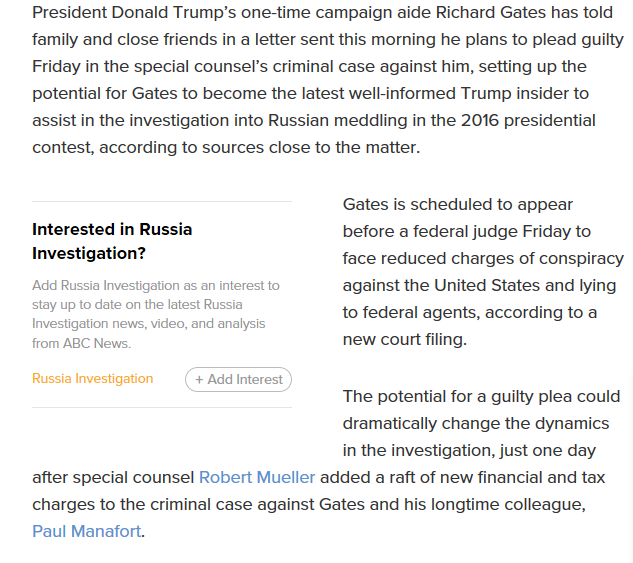This screenshot has height=563, width=633.
Task: Click the plus sign in Add Interest
Action: (199, 380)
